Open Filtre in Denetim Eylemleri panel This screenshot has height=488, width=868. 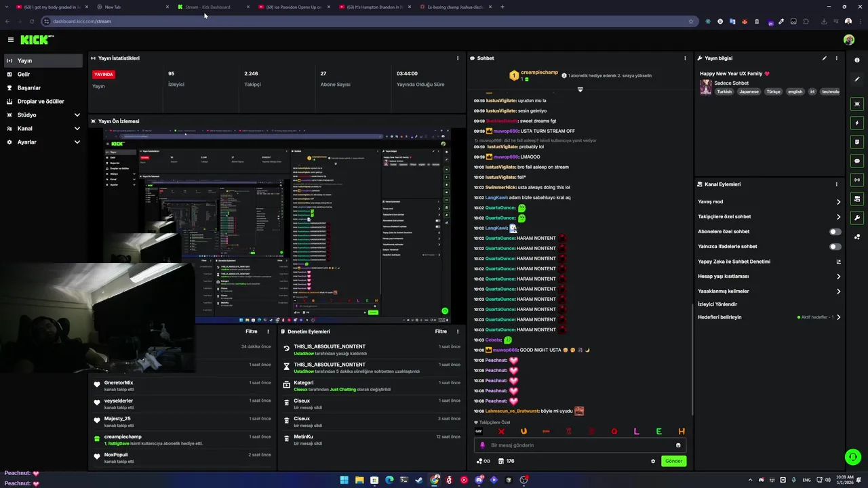click(x=441, y=331)
